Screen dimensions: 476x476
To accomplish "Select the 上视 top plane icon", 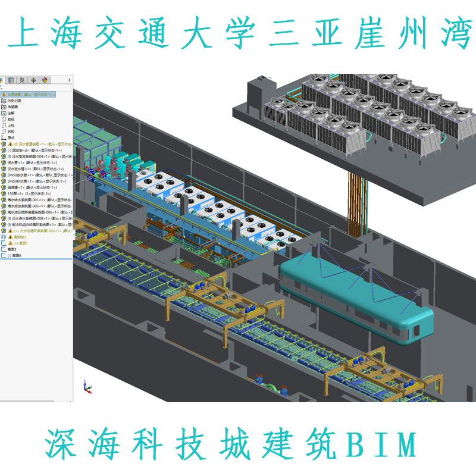I will point(4,126).
